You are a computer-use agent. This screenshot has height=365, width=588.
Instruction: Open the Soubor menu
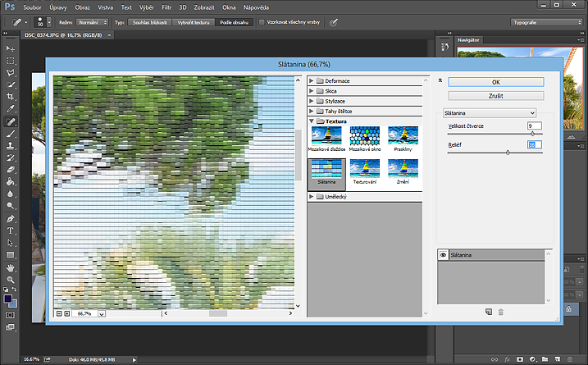pyautogui.click(x=32, y=7)
